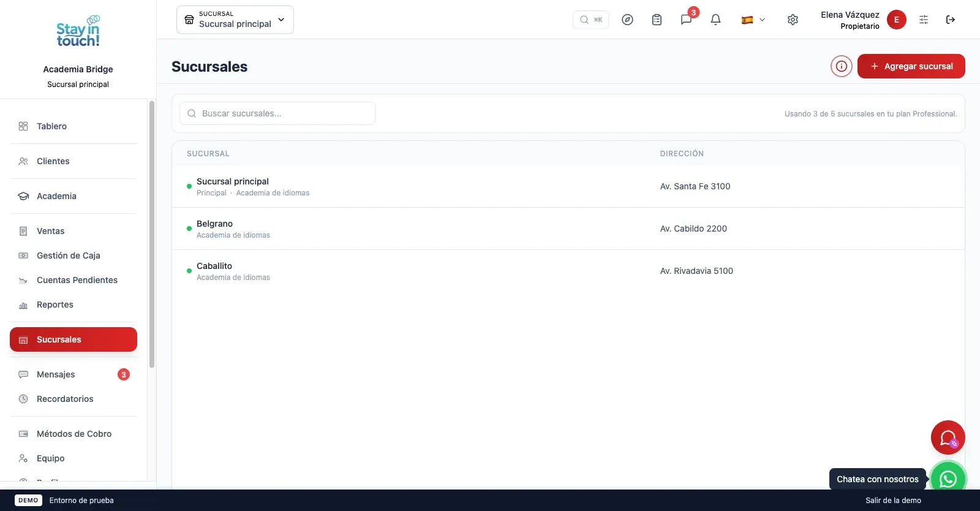Click the sidebar vertical scrollbar
This screenshot has width=980, height=511.
152,234
